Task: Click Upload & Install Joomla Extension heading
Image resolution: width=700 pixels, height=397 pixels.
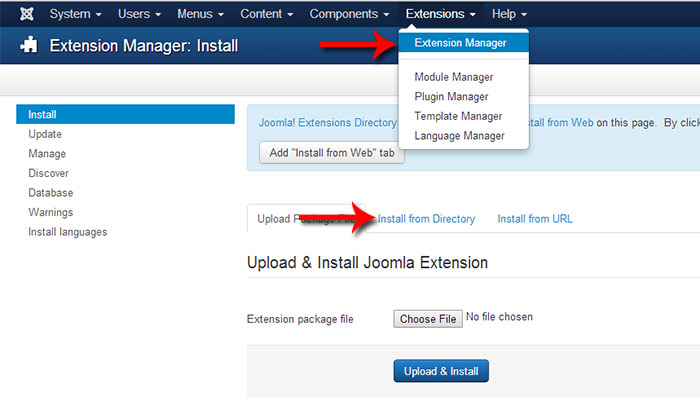Action: point(367,263)
